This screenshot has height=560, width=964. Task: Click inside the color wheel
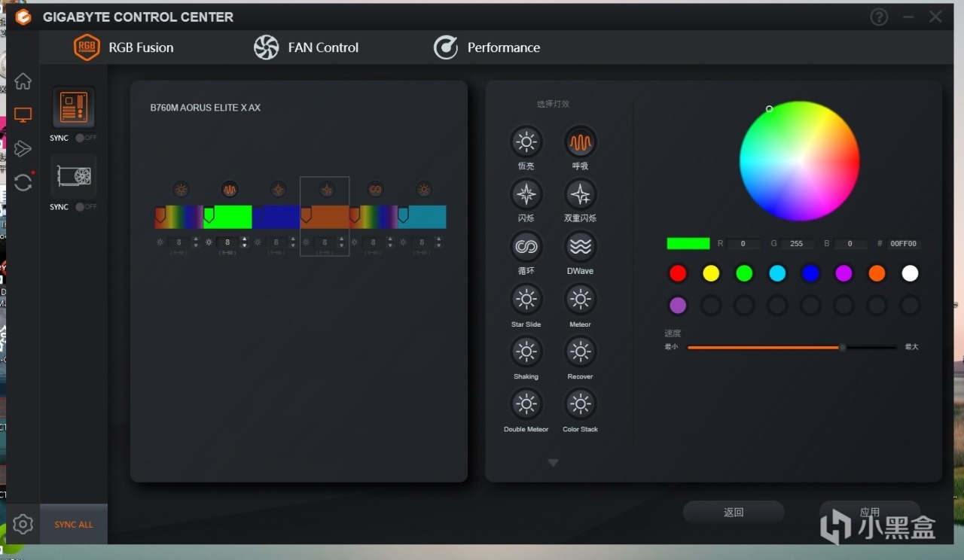coord(799,160)
